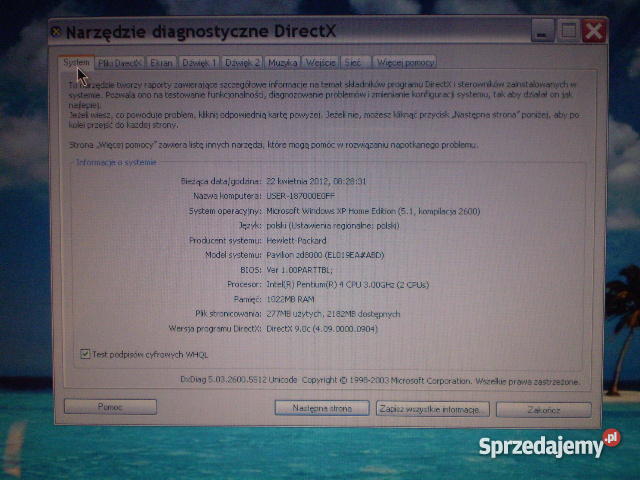The width and height of the screenshot is (640, 480).
Task: Click the Narzędzie diagnostyczne DirectX title
Action: (201, 31)
